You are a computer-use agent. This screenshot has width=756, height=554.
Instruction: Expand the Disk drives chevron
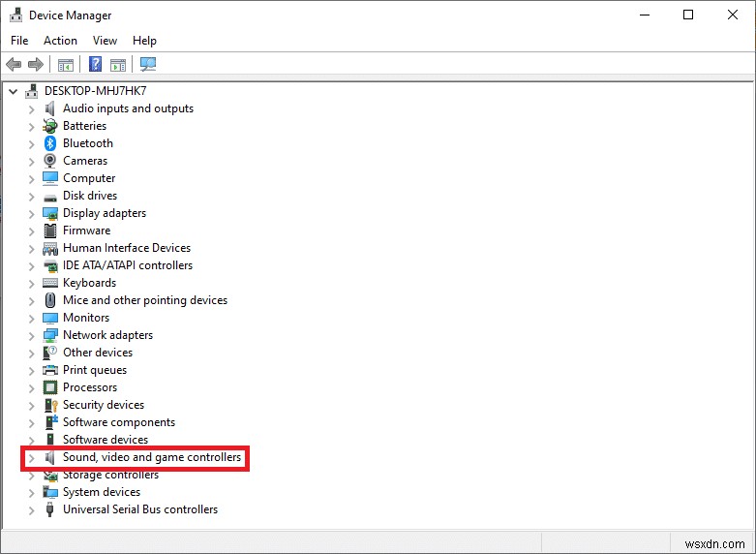(32, 197)
